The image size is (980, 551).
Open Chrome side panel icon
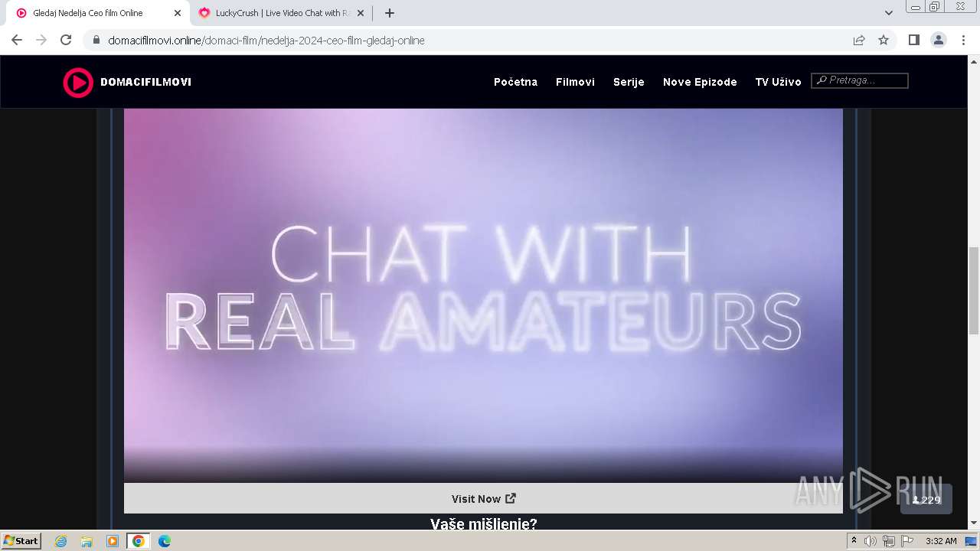913,41
